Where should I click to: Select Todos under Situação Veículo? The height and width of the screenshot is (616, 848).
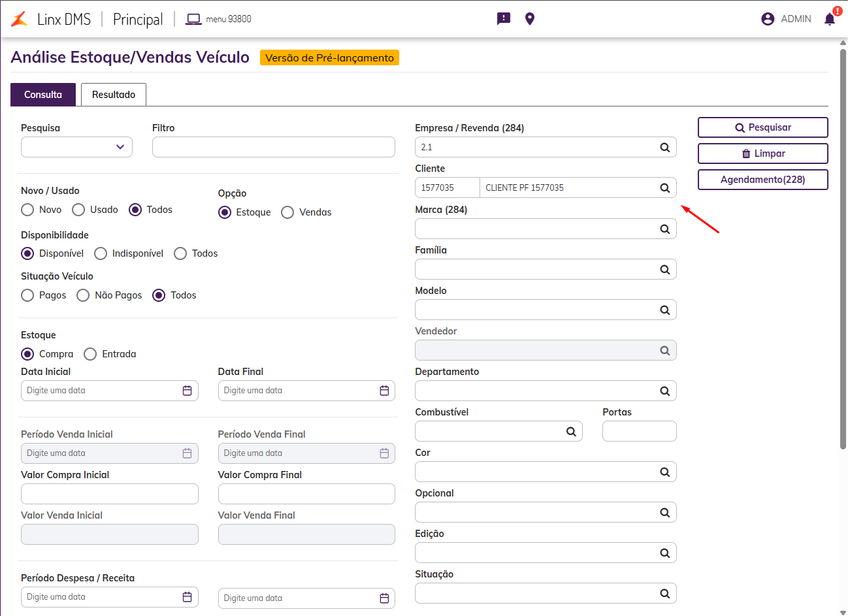pyautogui.click(x=159, y=295)
